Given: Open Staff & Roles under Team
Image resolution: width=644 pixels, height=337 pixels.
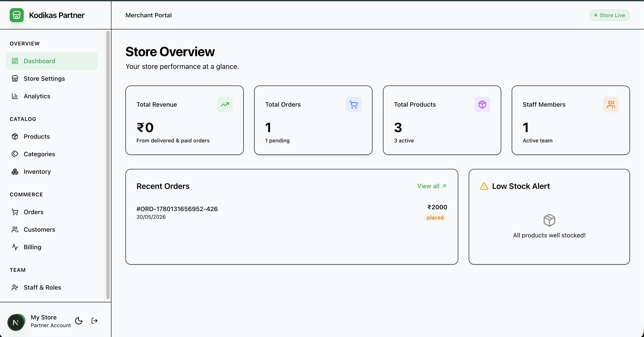Looking at the screenshot, I should 52,287.
